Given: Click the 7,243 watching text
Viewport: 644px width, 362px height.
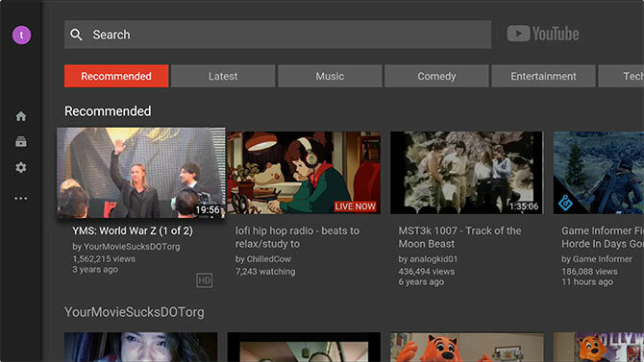Looking at the screenshot, I should (x=265, y=272).
